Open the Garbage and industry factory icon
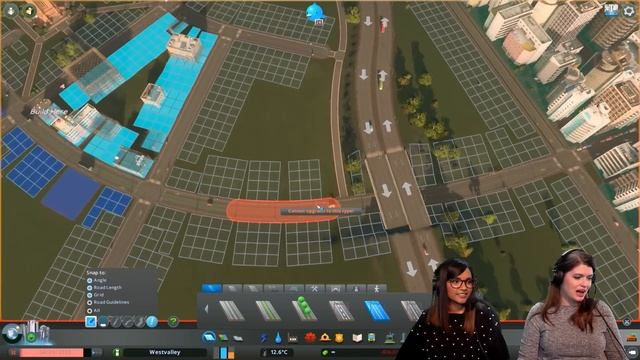640x360 pixels. click(293, 338)
